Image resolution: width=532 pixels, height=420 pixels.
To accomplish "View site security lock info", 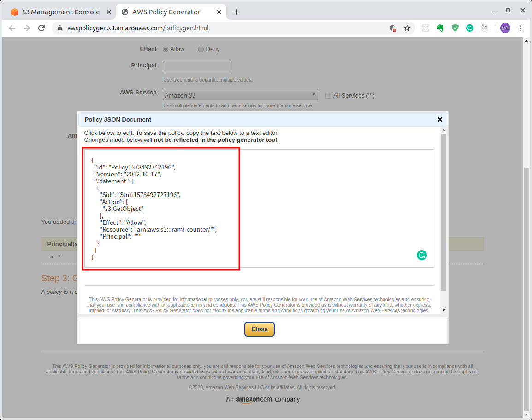I will point(60,28).
